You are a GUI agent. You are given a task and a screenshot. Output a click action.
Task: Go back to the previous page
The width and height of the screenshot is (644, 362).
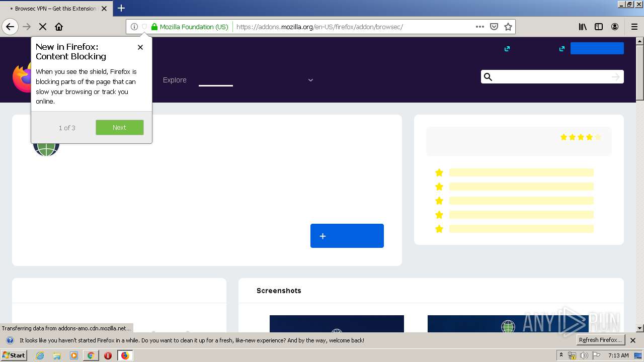click(x=10, y=27)
